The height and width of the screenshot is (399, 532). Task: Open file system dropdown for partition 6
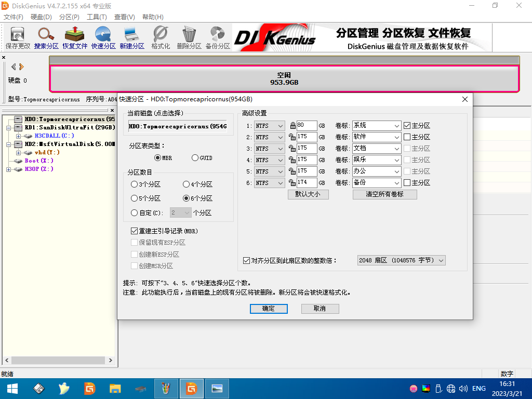[270, 183]
